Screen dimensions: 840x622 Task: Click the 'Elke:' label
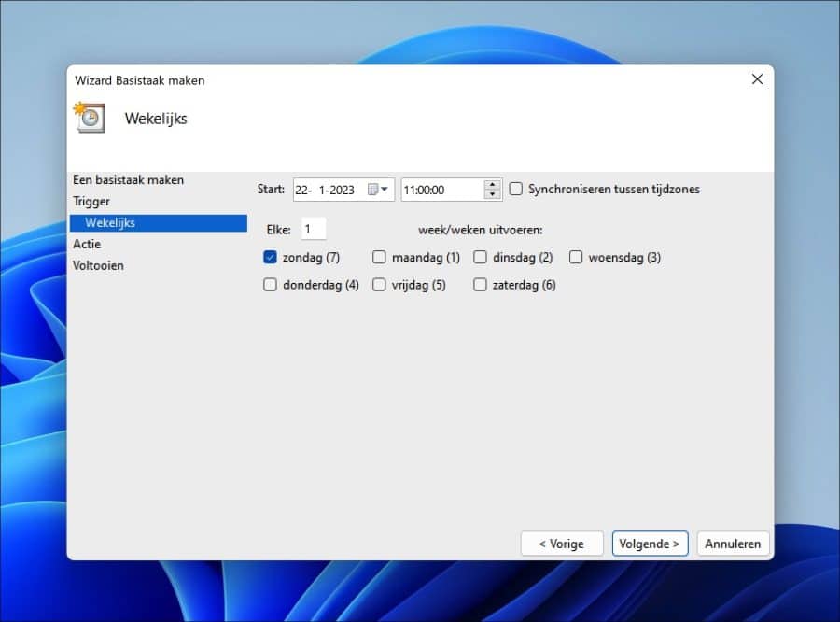[x=278, y=230]
